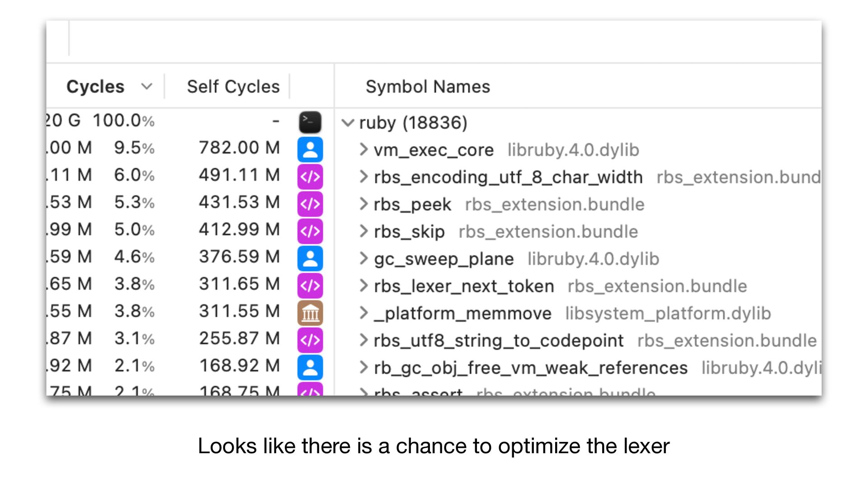Expand the rbs_skip symbol row
The width and height of the screenshot is (868, 488).
coord(363,231)
